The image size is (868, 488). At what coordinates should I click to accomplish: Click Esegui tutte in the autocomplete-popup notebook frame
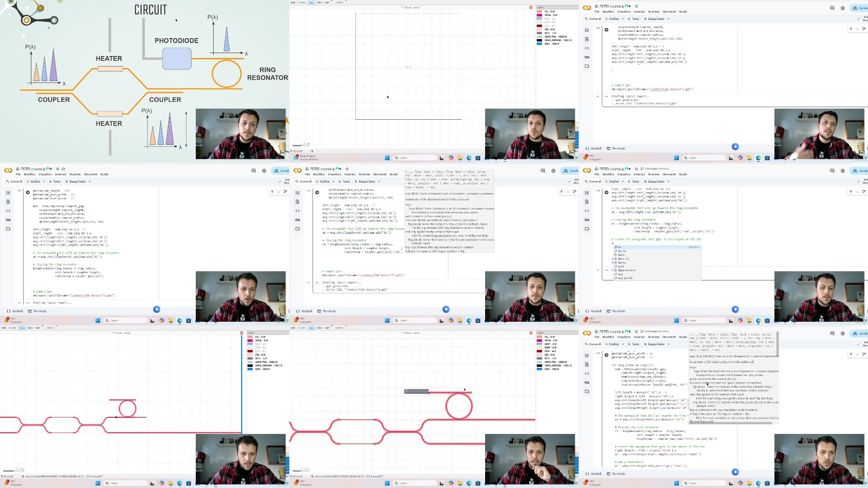(654, 181)
